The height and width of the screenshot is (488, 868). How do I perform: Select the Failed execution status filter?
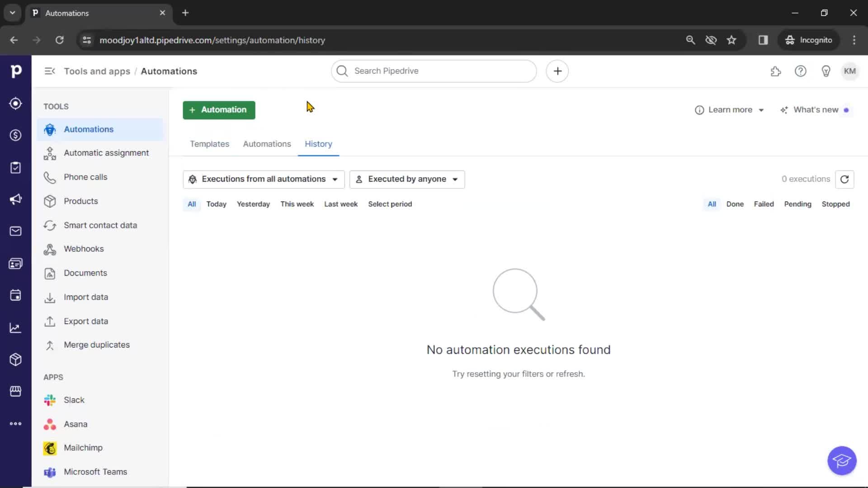[x=764, y=204]
